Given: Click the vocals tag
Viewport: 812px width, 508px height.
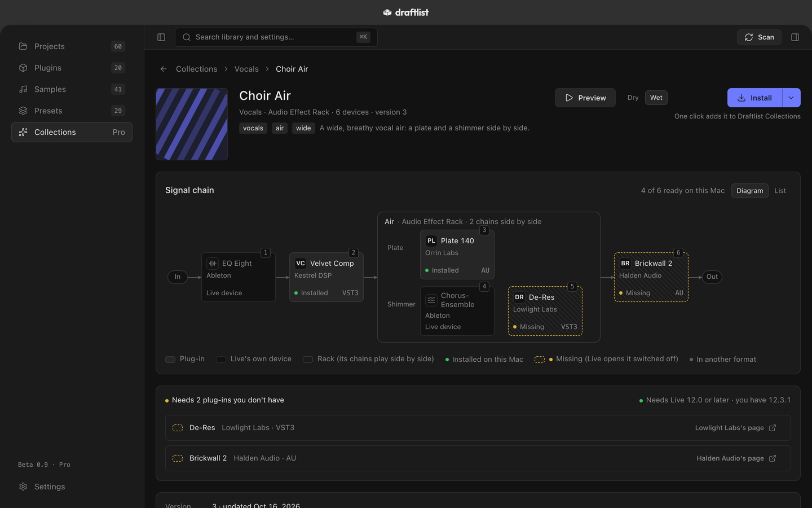Looking at the screenshot, I should [253, 128].
